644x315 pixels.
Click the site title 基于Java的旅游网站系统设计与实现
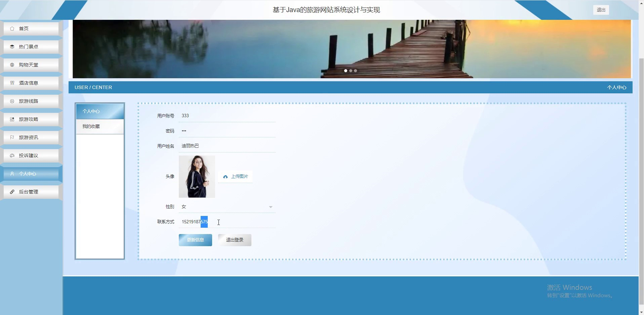(326, 10)
